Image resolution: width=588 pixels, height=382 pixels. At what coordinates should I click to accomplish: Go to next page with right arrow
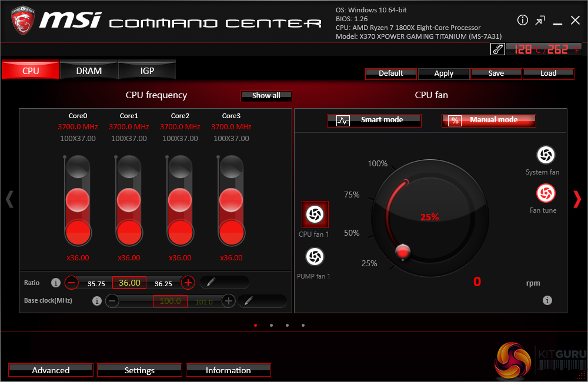pyautogui.click(x=577, y=199)
